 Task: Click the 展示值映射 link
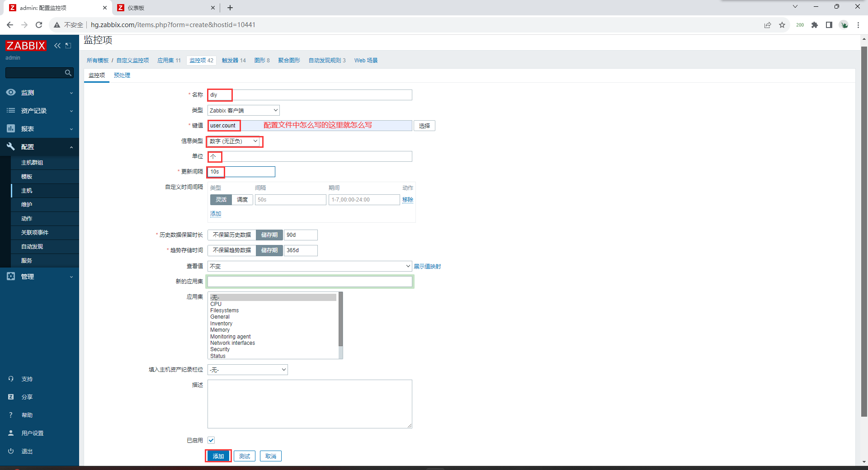coord(428,267)
